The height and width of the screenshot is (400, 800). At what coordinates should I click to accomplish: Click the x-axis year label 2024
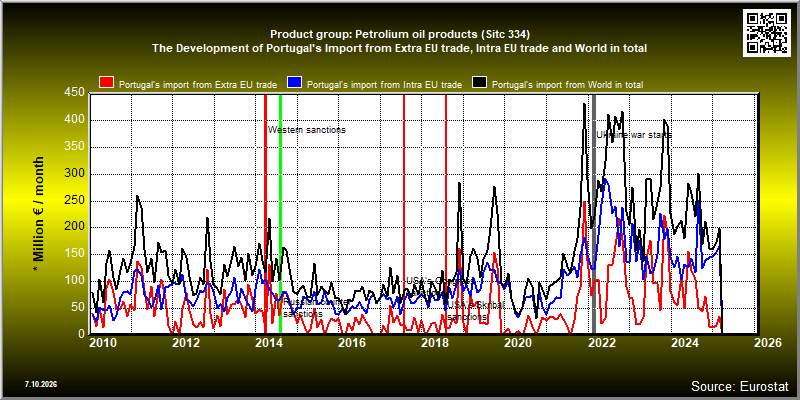coord(684,343)
